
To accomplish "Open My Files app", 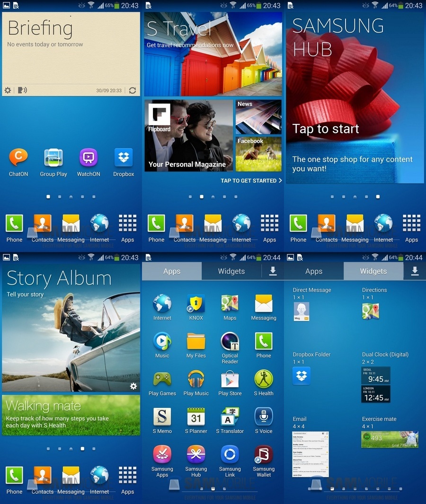I will (196, 341).
